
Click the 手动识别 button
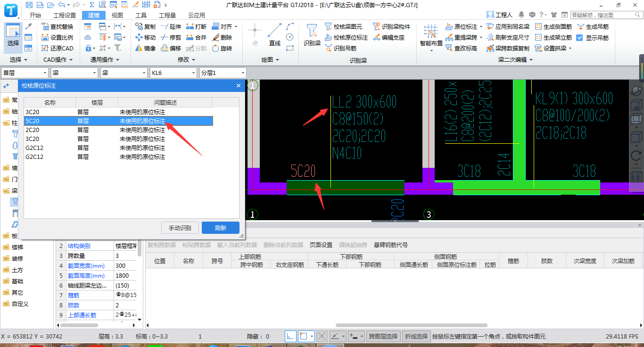[180, 228]
